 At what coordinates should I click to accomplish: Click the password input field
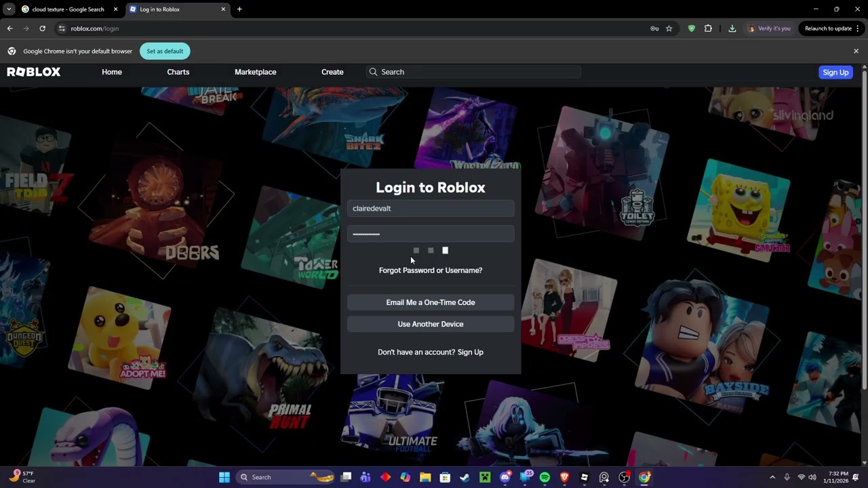[431, 234]
